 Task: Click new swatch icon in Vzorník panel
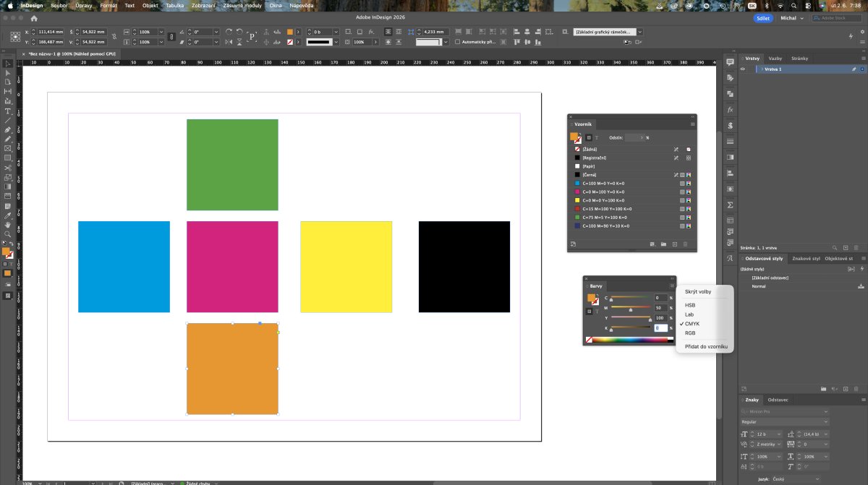(675, 244)
